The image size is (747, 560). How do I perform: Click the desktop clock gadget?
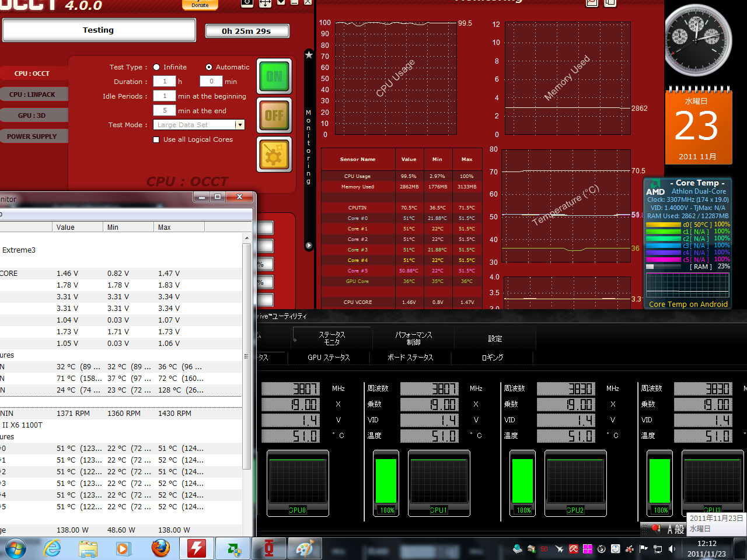coord(698,40)
